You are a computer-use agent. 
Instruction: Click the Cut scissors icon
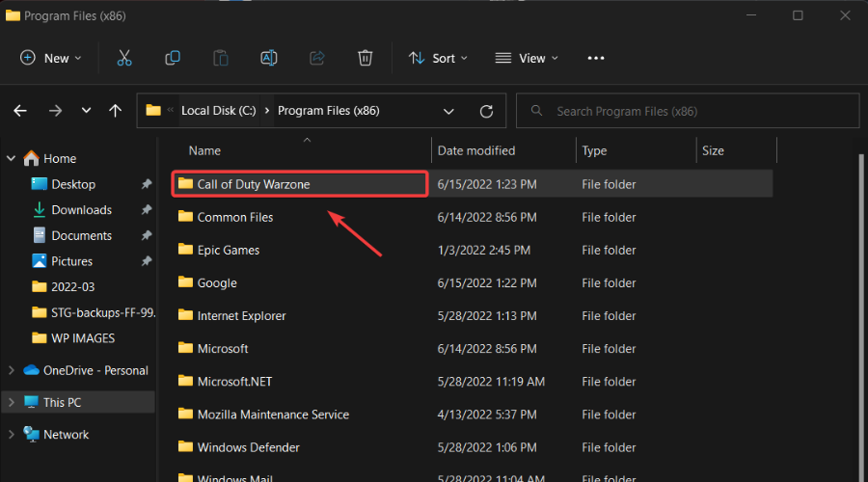point(124,58)
